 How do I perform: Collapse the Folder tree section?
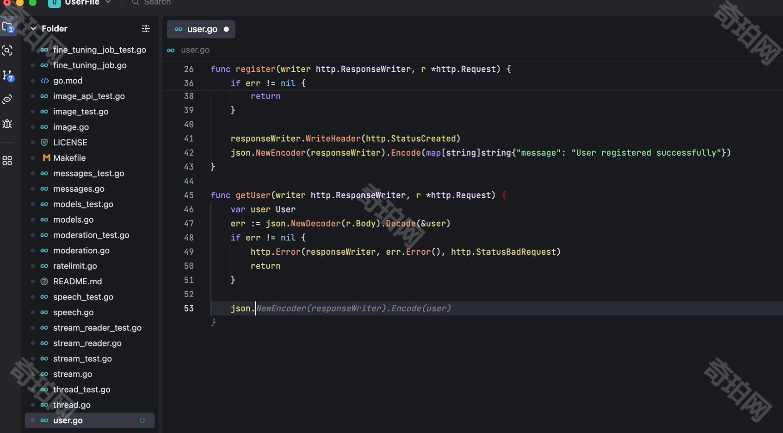33,29
